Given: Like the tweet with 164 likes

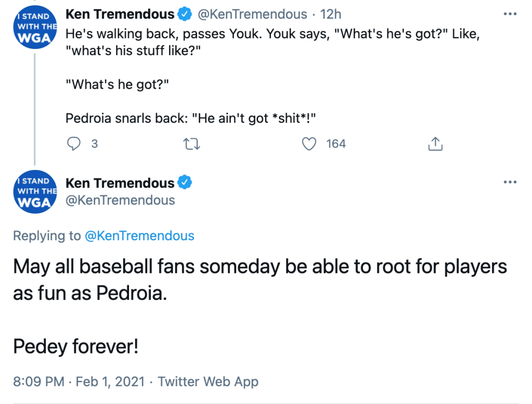Looking at the screenshot, I should point(310,144).
